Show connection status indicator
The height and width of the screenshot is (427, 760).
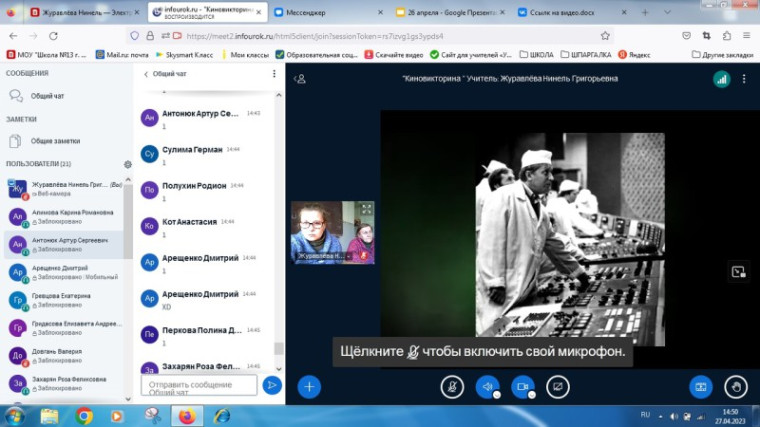tap(722, 79)
